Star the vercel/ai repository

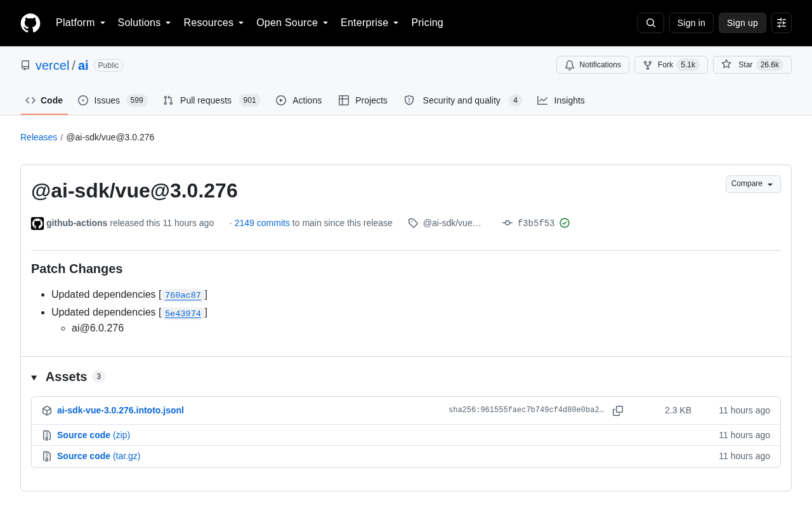(x=752, y=65)
